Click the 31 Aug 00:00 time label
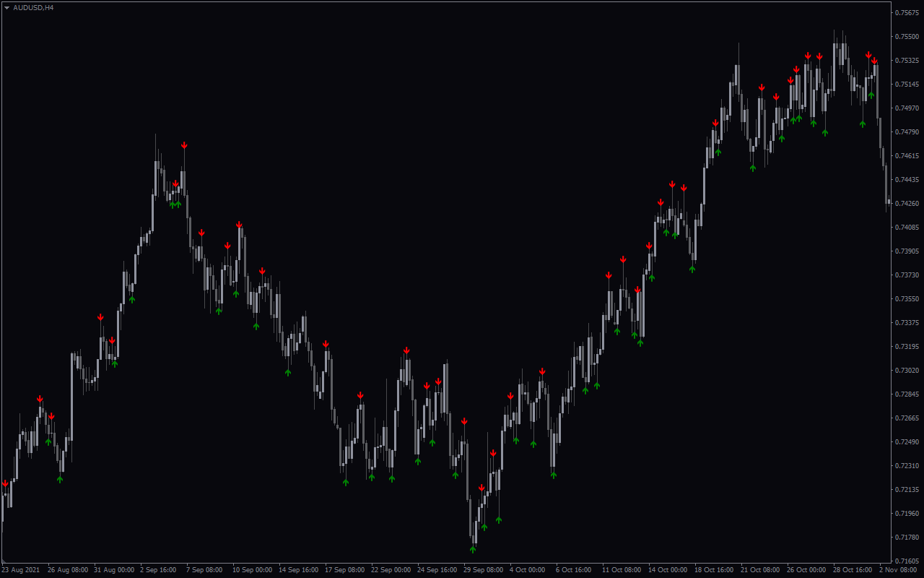Viewport: 924px width, 578px height. (x=114, y=569)
